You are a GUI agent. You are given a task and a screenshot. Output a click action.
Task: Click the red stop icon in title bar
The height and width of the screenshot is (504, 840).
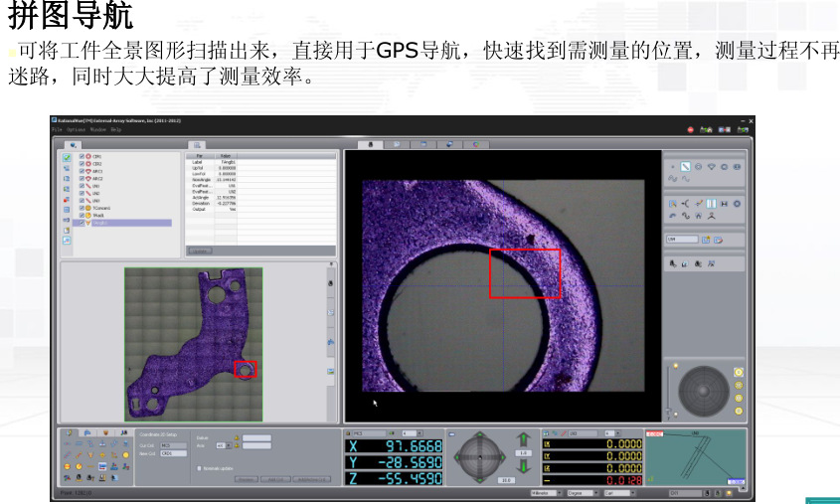point(691,129)
